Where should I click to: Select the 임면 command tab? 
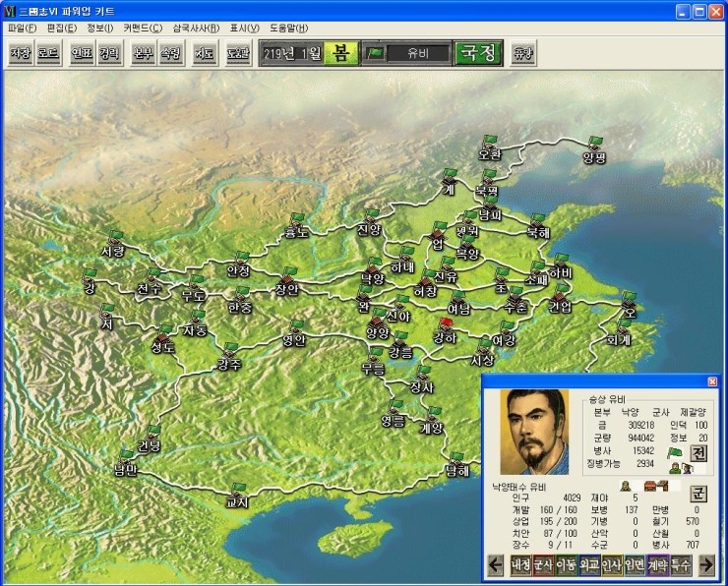coord(635,565)
